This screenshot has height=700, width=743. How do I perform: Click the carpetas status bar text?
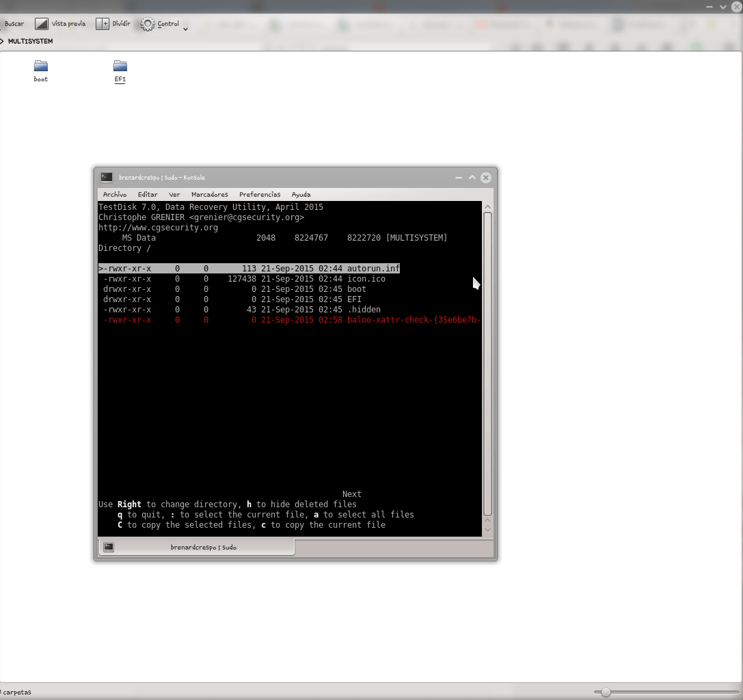point(16,692)
